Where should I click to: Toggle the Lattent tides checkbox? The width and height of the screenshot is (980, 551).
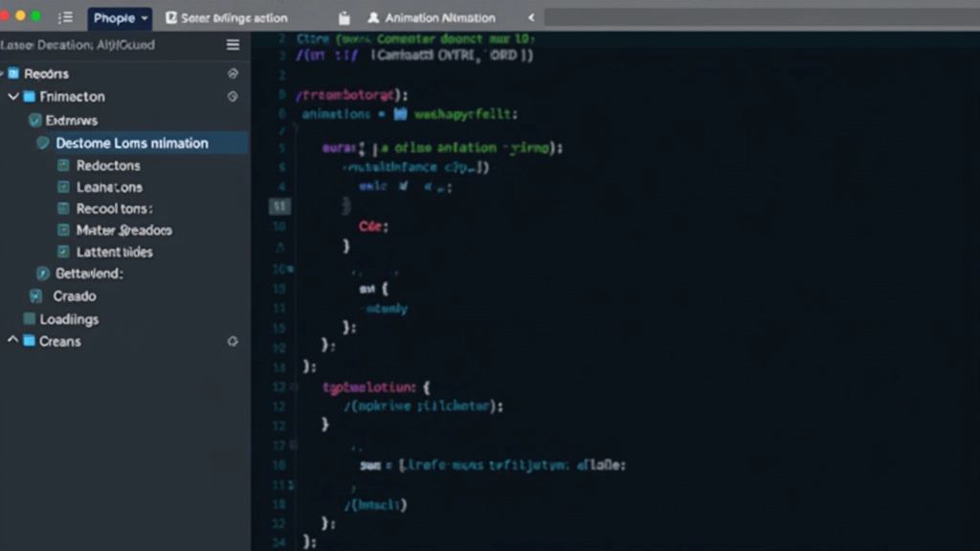(x=62, y=252)
